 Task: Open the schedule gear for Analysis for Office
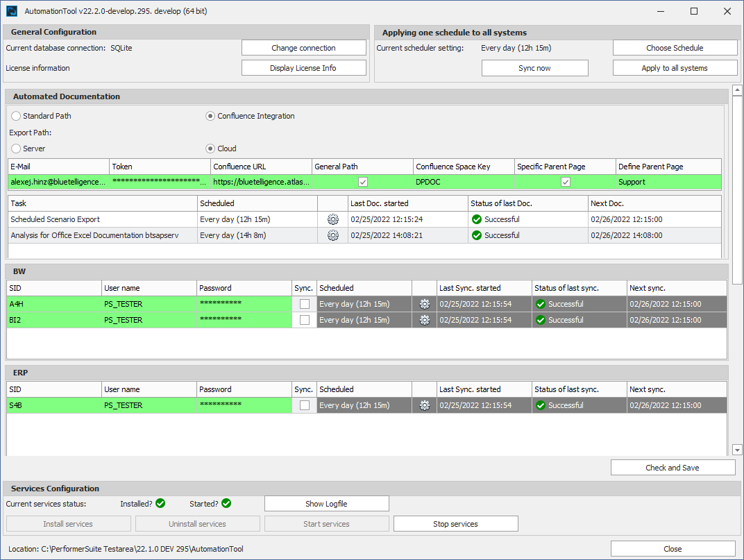click(x=332, y=235)
